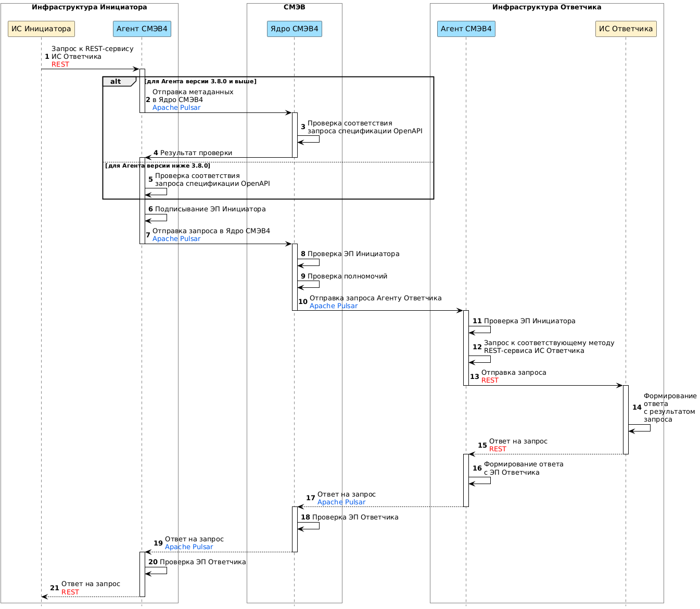This screenshot has width=700, height=609.
Task: Click the Инфраструктура Ответчика group title
Action: [x=546, y=7]
